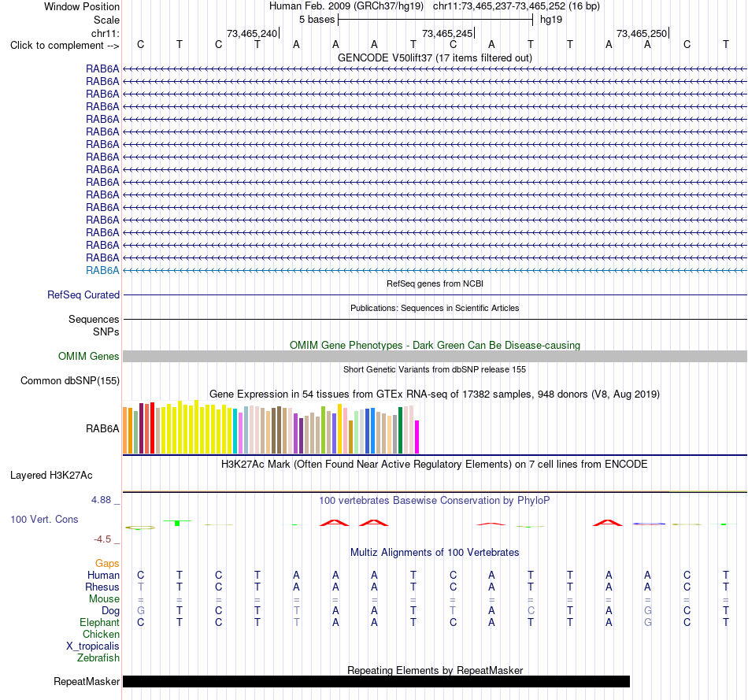Image resolution: width=748 pixels, height=700 pixels.
Task: Open 'Publications: Sequences in Scientific Articles' title
Action: point(435,308)
